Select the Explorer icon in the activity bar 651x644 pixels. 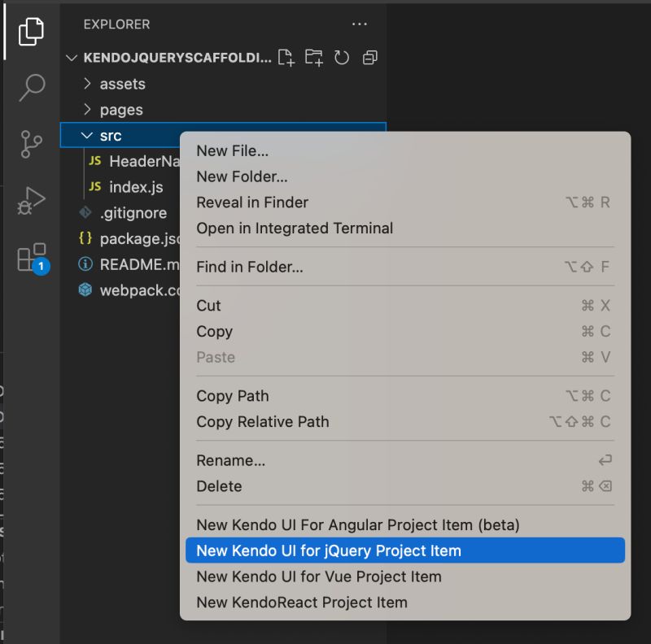30,33
